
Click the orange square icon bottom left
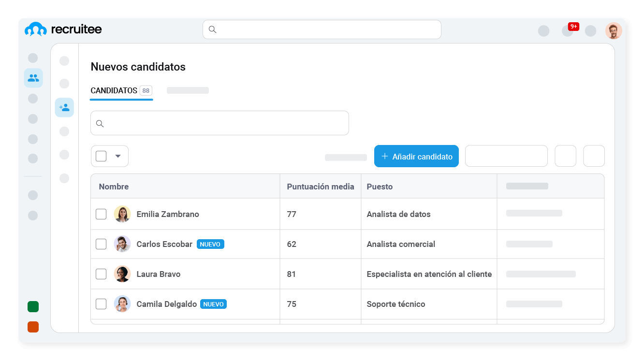click(33, 327)
